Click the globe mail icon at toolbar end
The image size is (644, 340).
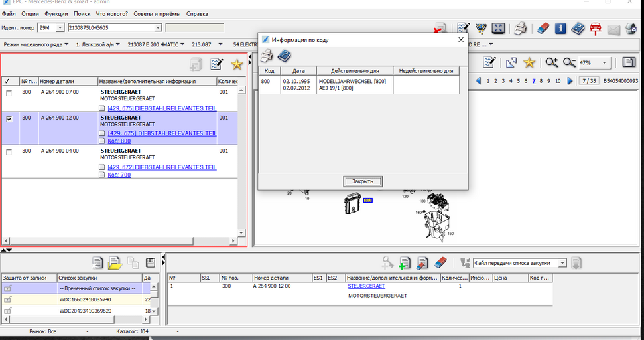click(631, 29)
